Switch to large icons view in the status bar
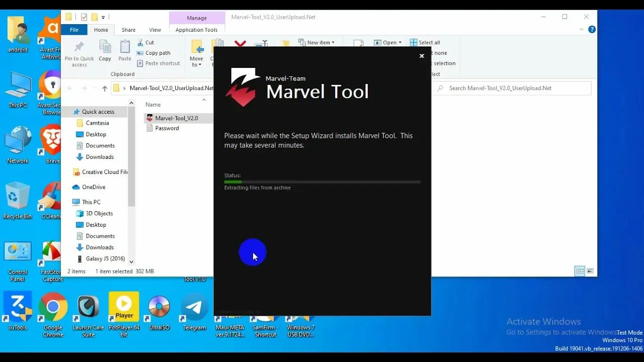The width and height of the screenshot is (644, 362). coord(590,271)
